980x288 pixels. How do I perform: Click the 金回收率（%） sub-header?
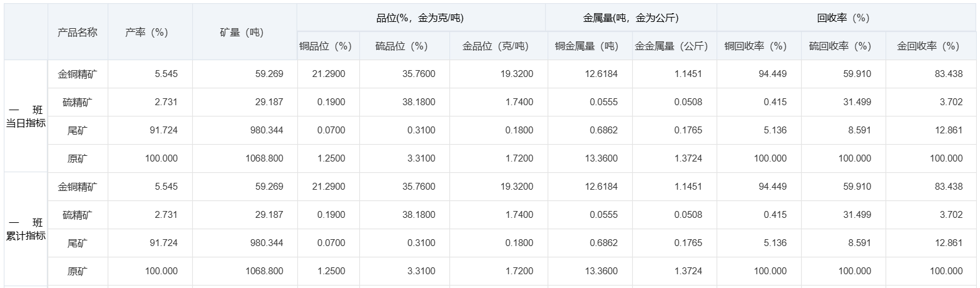coord(928,46)
